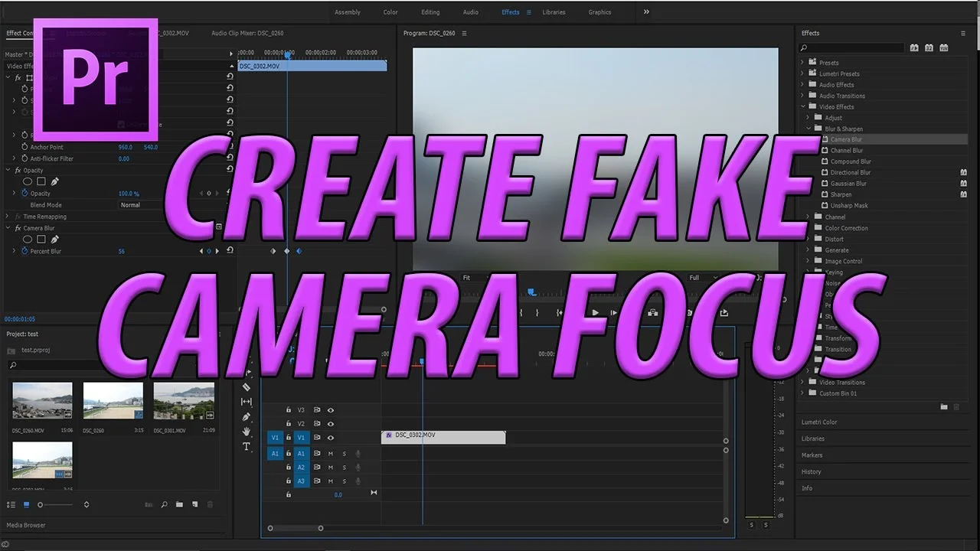The image size is (980, 551).
Task: Draw an ellipse mask for the Opacity effect
Action: 28,181
